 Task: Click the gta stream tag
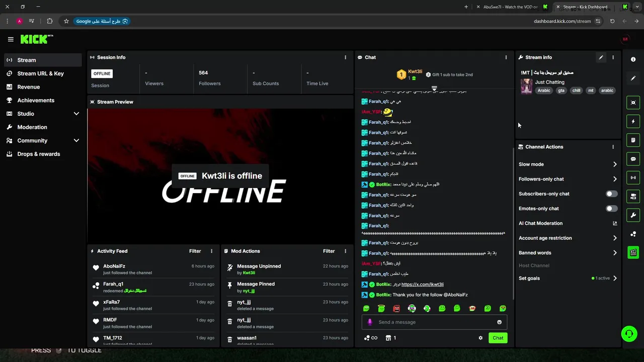click(561, 90)
